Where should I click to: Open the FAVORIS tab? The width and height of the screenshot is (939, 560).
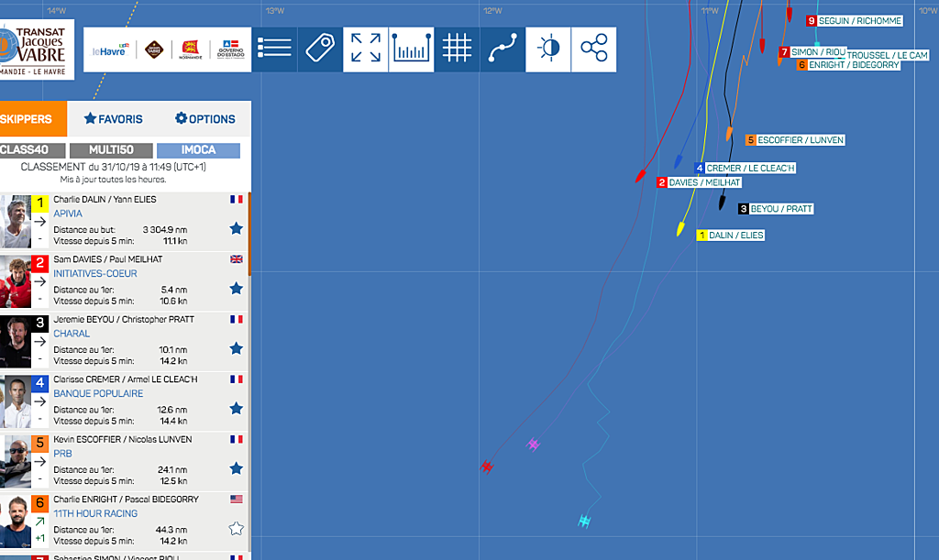point(113,119)
